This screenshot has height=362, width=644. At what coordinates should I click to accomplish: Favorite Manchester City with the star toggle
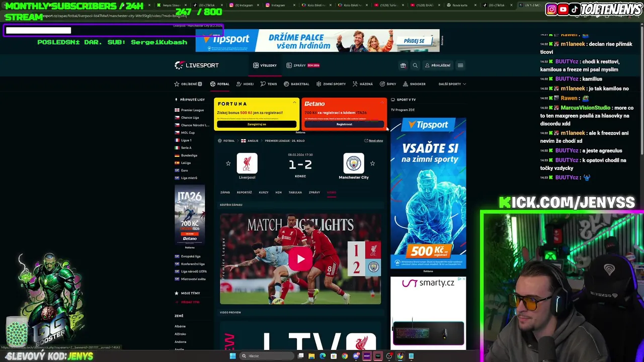click(x=372, y=163)
